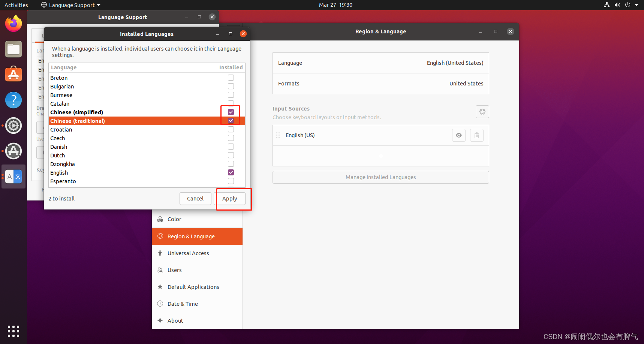Remove English (US) input source
Image resolution: width=644 pixels, height=344 pixels.
click(476, 135)
